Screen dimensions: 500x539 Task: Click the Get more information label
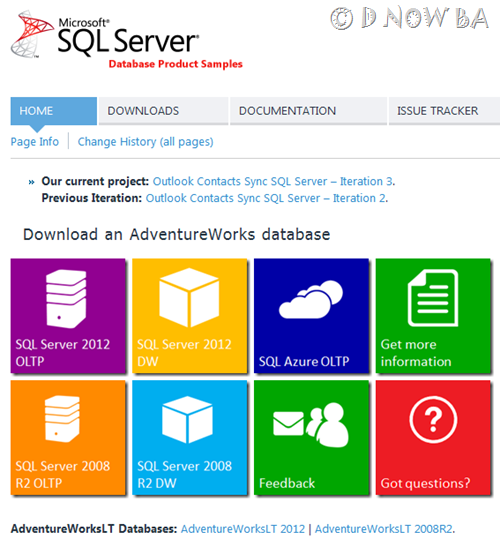pyautogui.click(x=416, y=353)
